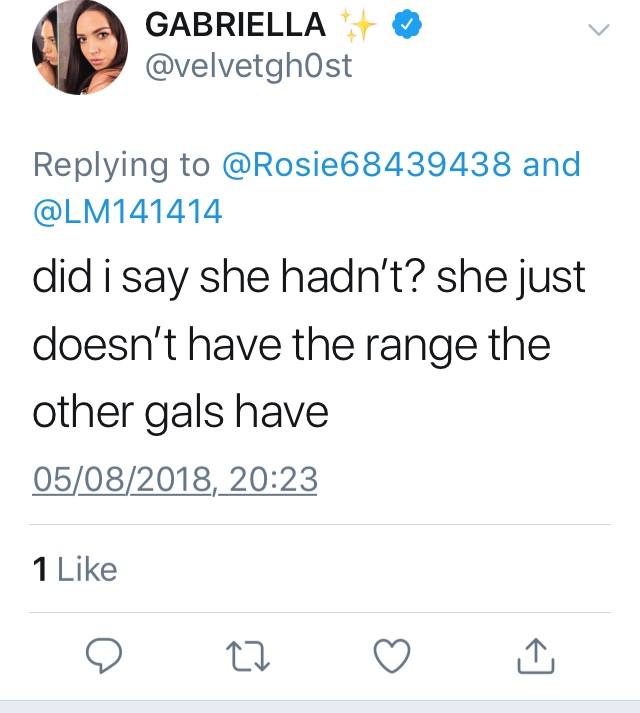Open the tweet options chevron menu
Screen dimensions: 640x713
click(x=597, y=31)
